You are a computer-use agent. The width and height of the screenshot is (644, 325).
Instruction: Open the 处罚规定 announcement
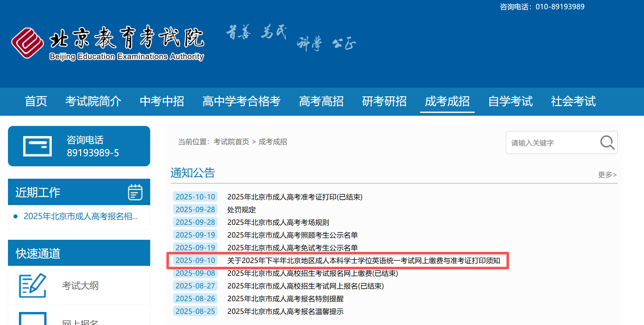click(241, 210)
